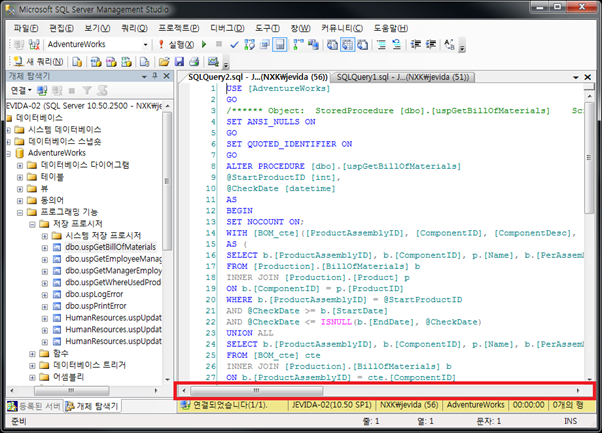Open the 도구(T) menu
This screenshot has height=433, width=602.
tap(268, 28)
